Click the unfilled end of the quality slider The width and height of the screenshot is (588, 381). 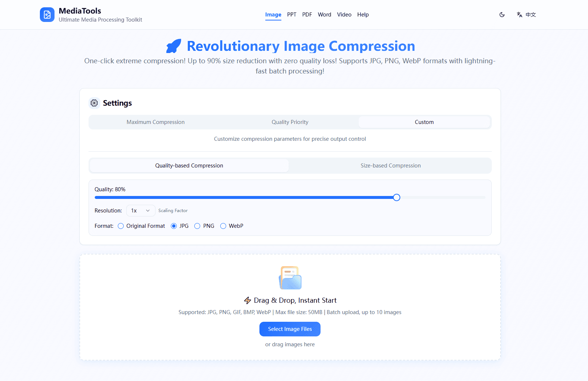tap(443, 197)
